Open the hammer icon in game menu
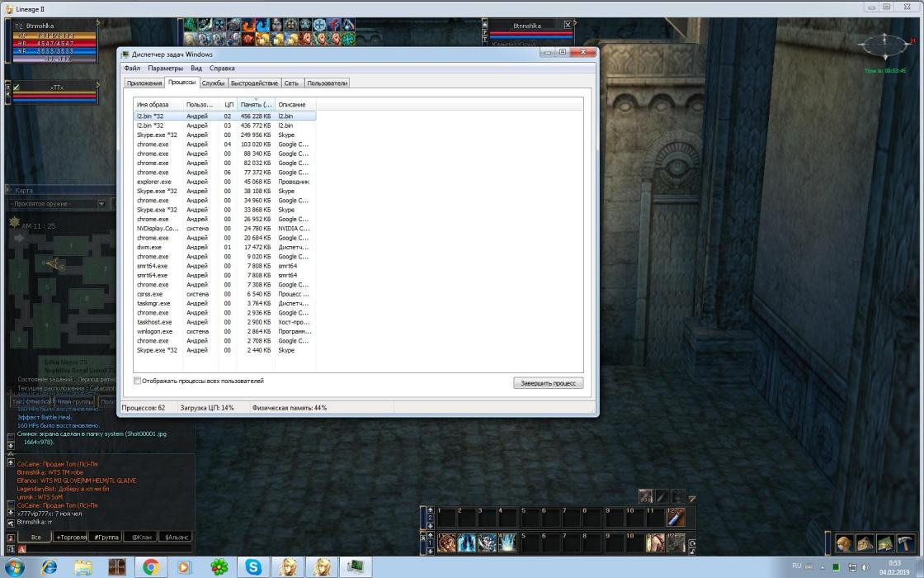Screen dimensions: 924x578 click(905, 543)
